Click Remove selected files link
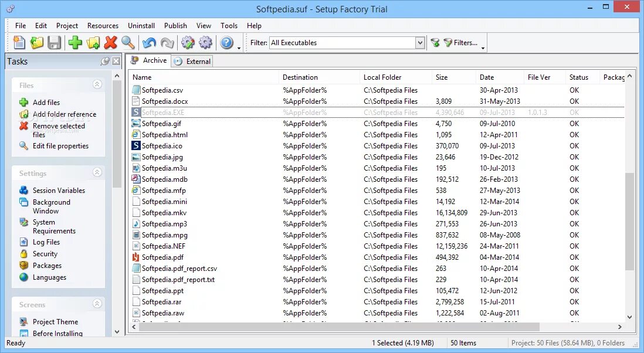The image size is (644, 353). pyautogui.click(x=58, y=130)
